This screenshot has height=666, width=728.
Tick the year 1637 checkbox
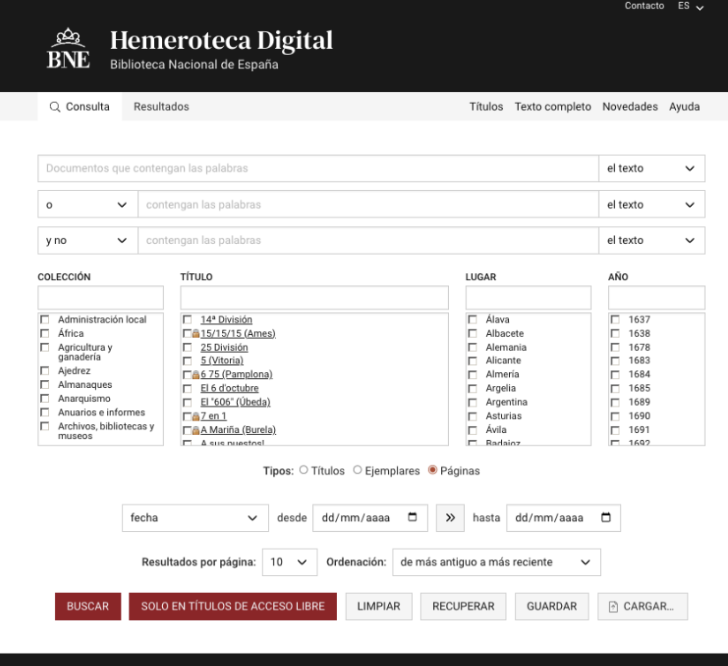(x=615, y=320)
